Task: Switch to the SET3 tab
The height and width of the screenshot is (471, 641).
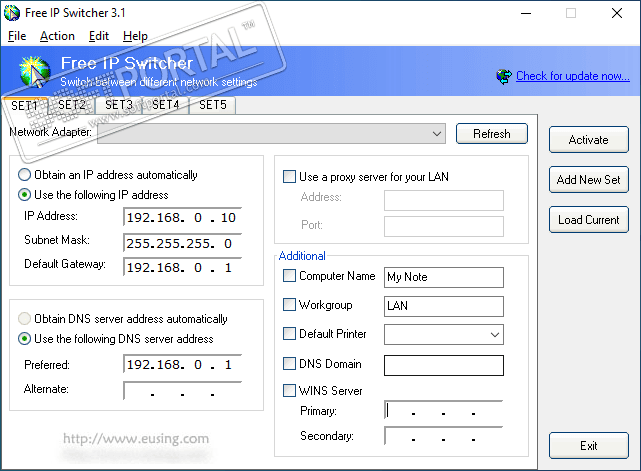Action: click(x=119, y=105)
